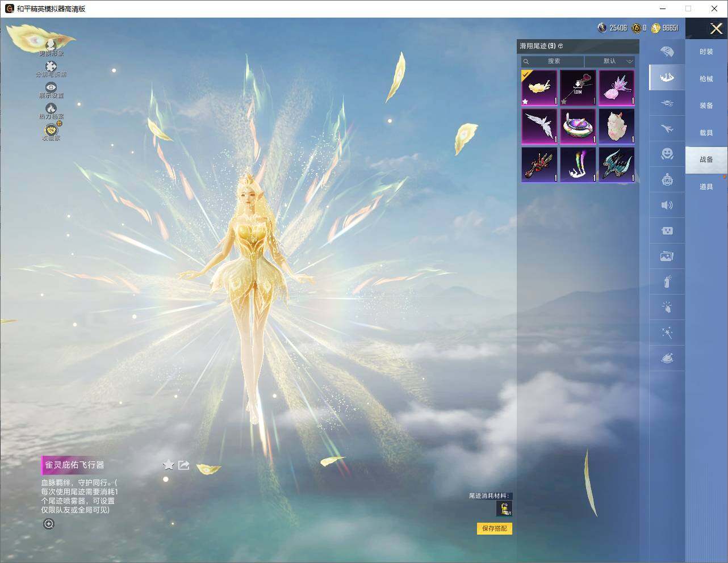Select the magic wand effects category icon
The image size is (728, 563).
tap(667, 333)
